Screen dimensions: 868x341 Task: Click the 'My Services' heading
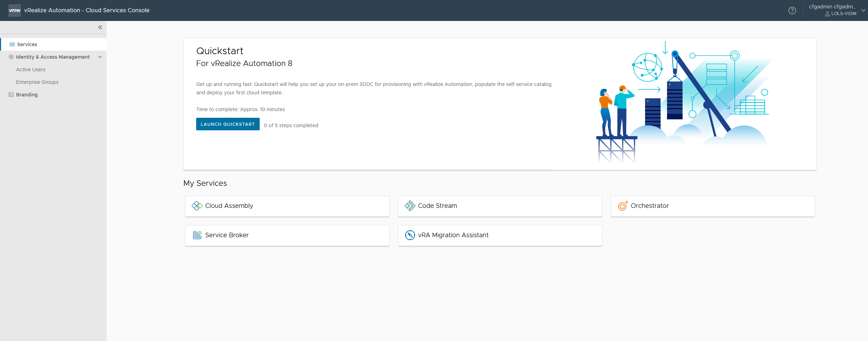205,183
